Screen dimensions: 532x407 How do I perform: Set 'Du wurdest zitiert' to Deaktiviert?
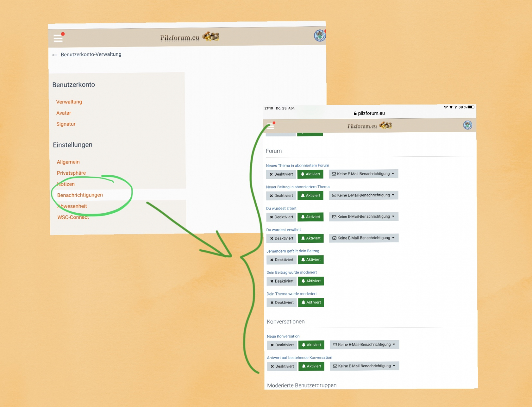click(281, 217)
